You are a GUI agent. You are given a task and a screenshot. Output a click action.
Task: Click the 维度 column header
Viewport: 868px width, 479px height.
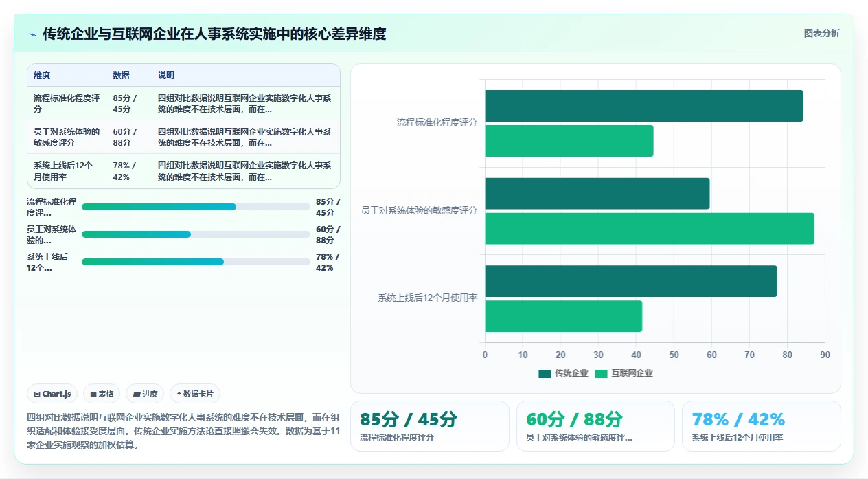42,76
